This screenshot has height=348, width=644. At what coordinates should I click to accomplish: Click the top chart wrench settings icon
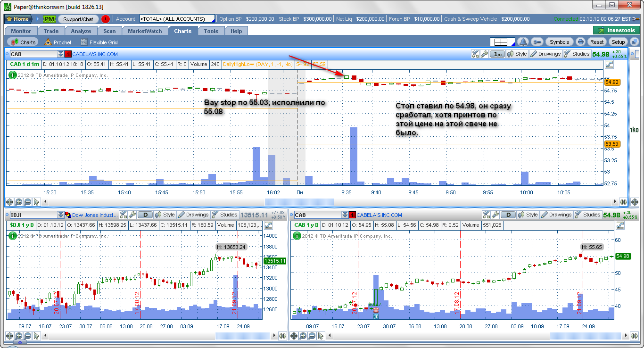pyautogui.click(x=484, y=54)
